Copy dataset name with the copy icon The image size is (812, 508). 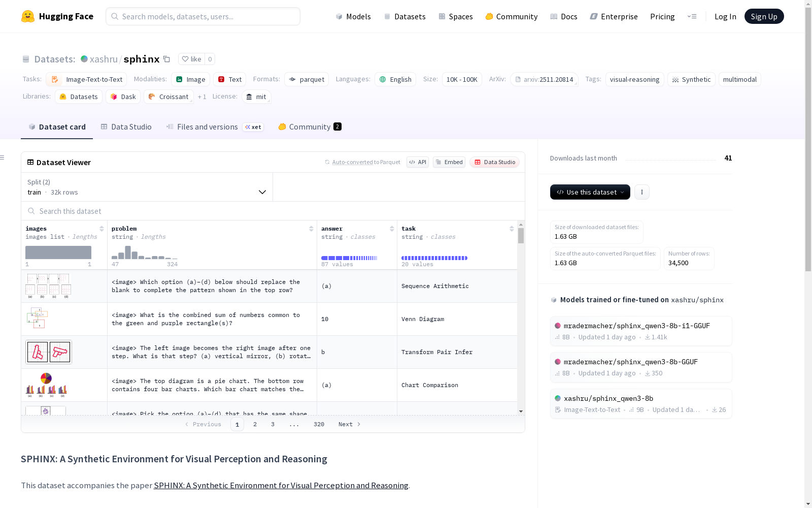click(166, 59)
